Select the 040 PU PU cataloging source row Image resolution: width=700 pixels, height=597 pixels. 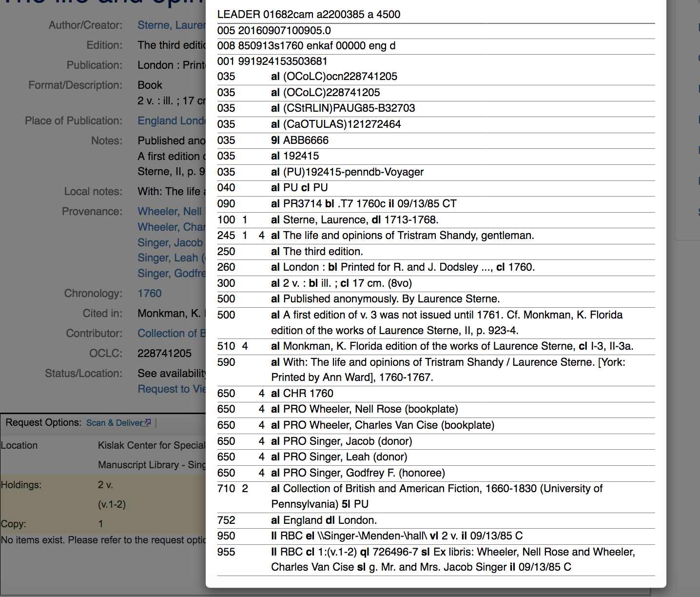point(436,188)
